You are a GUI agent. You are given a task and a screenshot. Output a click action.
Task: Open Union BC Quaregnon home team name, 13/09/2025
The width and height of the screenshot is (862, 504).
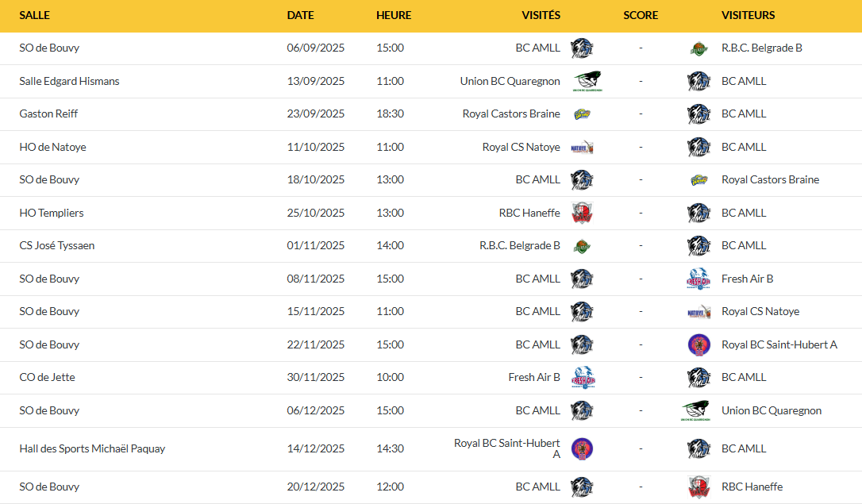pyautogui.click(x=510, y=81)
